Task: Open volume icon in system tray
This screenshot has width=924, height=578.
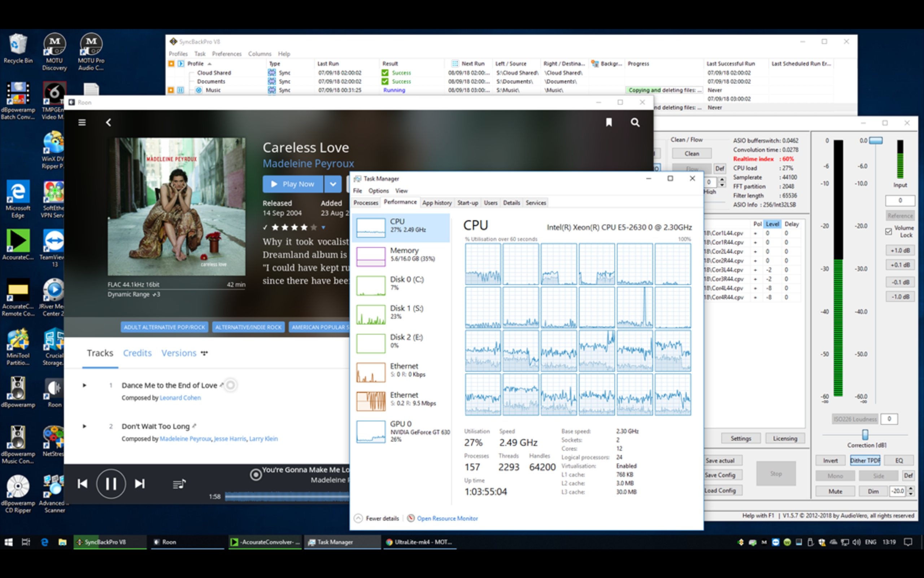Action: tap(857, 542)
